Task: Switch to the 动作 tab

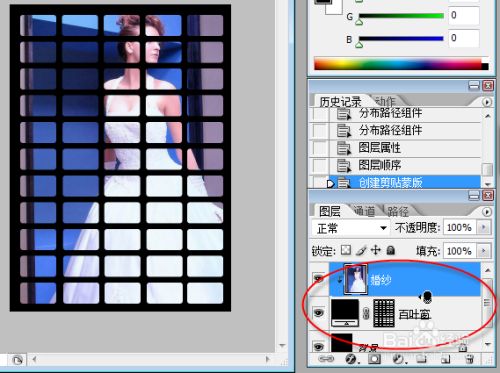Action: (385, 101)
